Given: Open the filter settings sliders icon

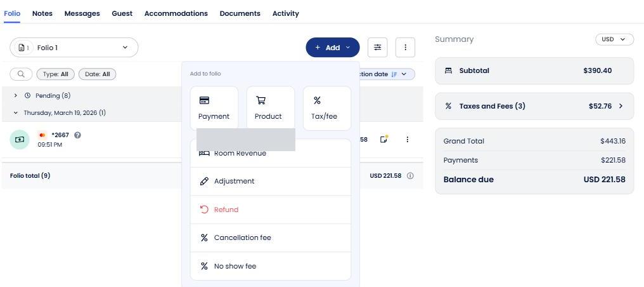Looking at the screenshot, I should tap(377, 47).
